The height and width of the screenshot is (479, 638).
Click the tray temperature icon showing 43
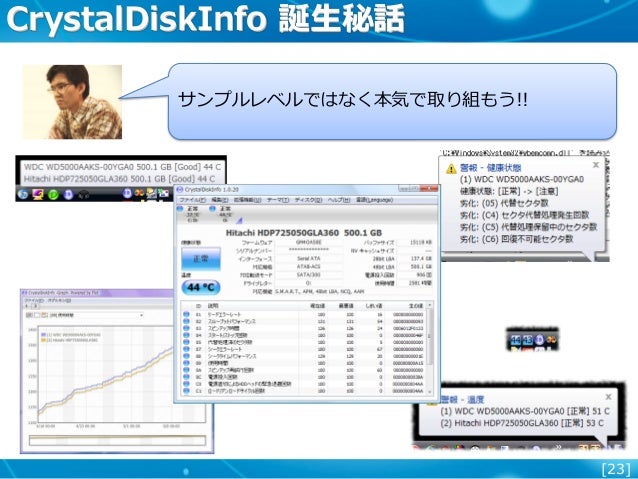point(527,340)
